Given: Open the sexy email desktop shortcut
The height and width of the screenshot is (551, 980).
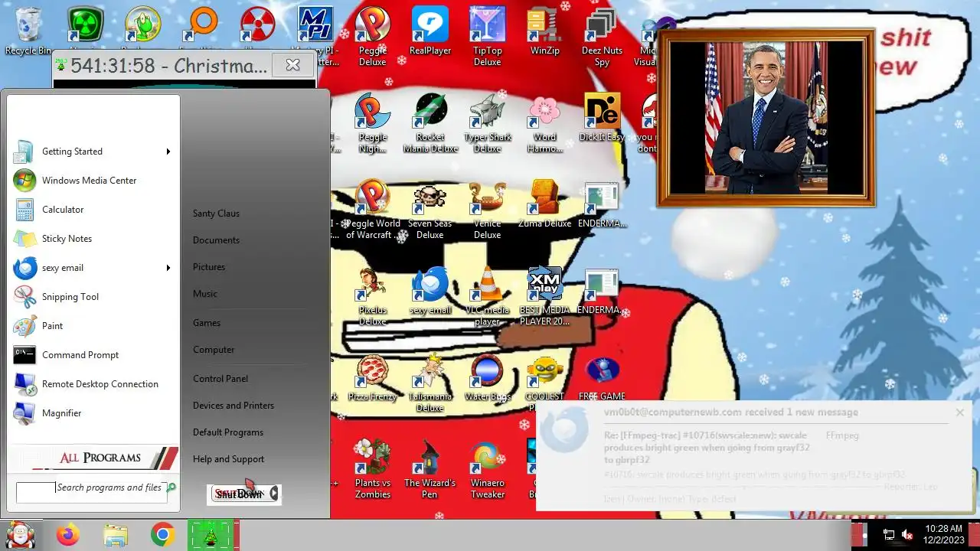Looking at the screenshot, I should pos(430,292).
